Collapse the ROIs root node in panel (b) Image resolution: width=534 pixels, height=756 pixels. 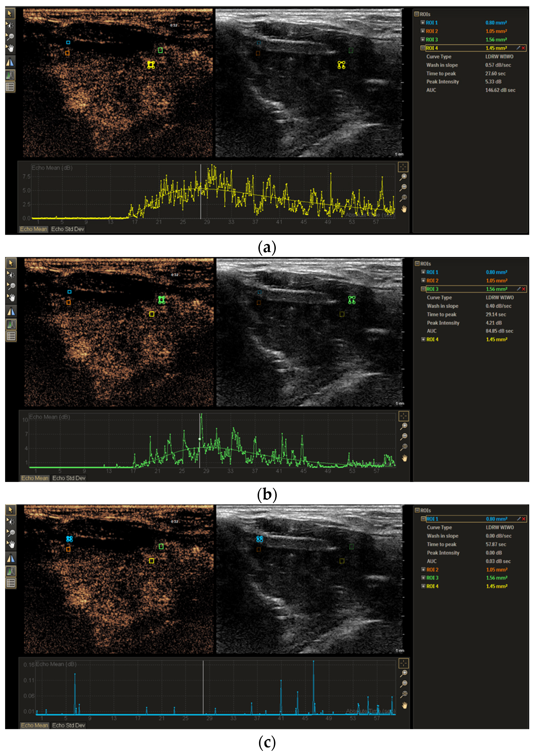click(x=417, y=263)
